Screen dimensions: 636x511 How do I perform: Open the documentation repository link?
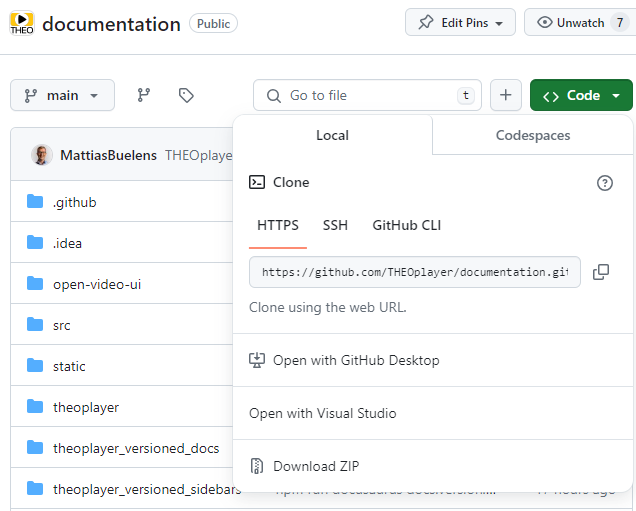(x=111, y=24)
